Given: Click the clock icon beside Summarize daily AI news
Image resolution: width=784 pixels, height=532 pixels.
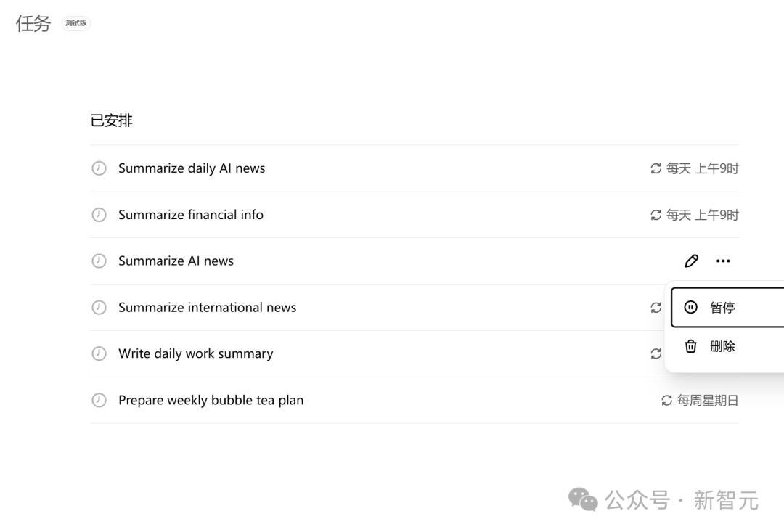Looking at the screenshot, I should [x=99, y=168].
